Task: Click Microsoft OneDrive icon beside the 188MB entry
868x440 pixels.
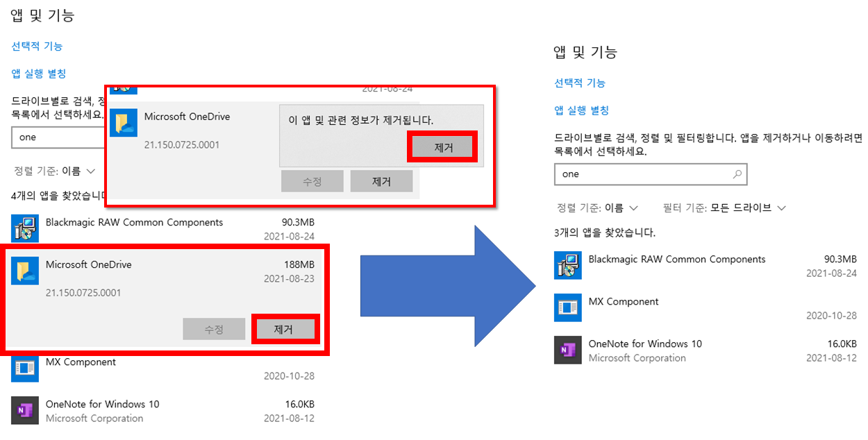Action: [25, 271]
